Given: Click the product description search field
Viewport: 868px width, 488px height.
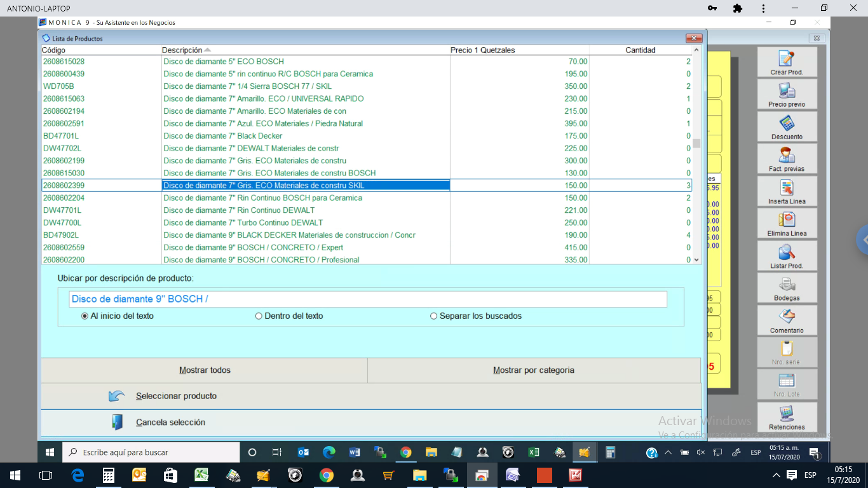Looking at the screenshot, I should click(x=367, y=299).
